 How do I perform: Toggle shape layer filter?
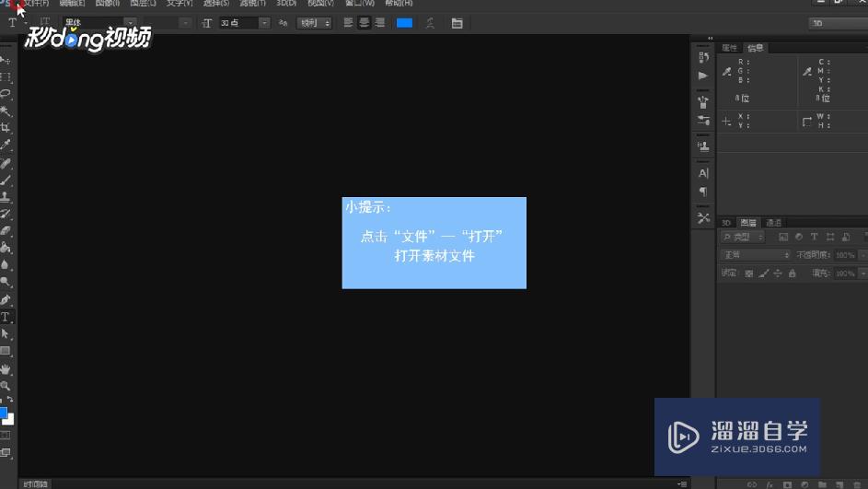coord(830,237)
